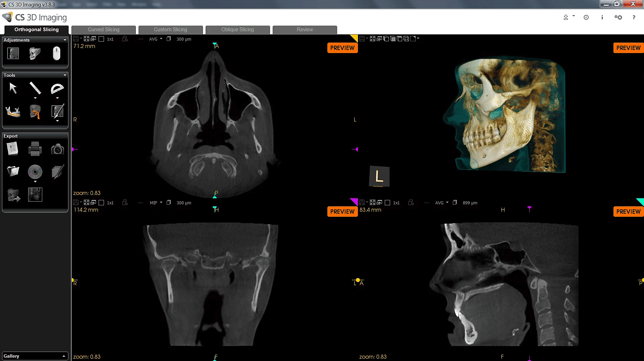Click PREVIEW button on axial view
This screenshot has height=361, width=644.
pos(342,48)
